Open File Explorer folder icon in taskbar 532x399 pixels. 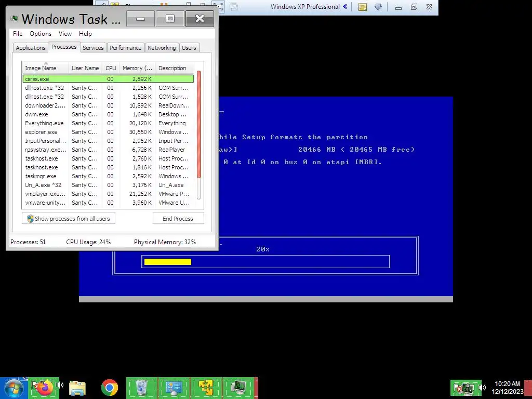click(77, 388)
